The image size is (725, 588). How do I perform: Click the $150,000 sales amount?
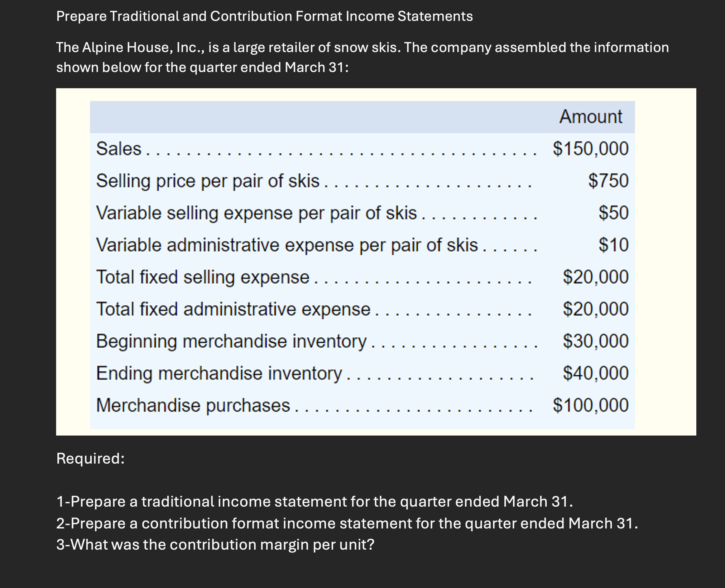point(591,149)
